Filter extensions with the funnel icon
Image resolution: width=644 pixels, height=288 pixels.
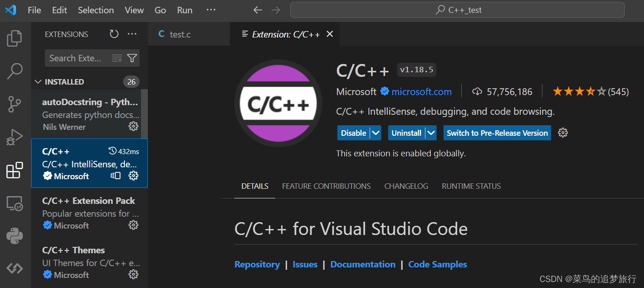tap(132, 58)
